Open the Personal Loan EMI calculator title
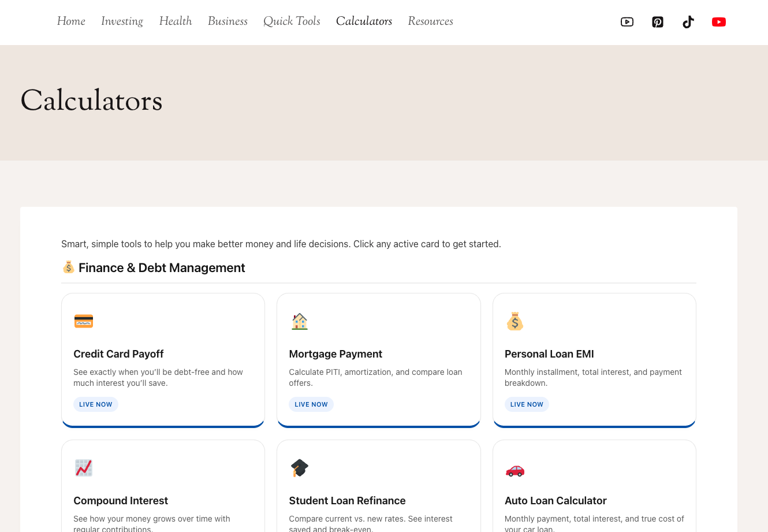This screenshot has height=532, width=768. tap(549, 354)
